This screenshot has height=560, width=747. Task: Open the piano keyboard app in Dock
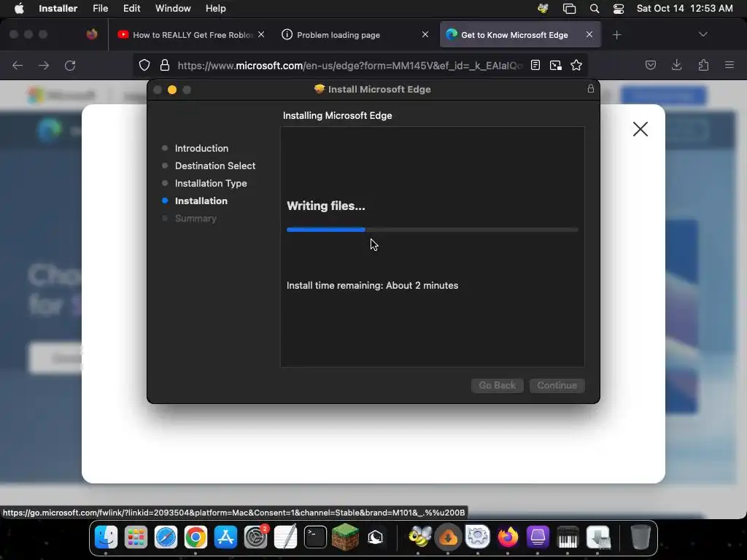click(x=568, y=537)
